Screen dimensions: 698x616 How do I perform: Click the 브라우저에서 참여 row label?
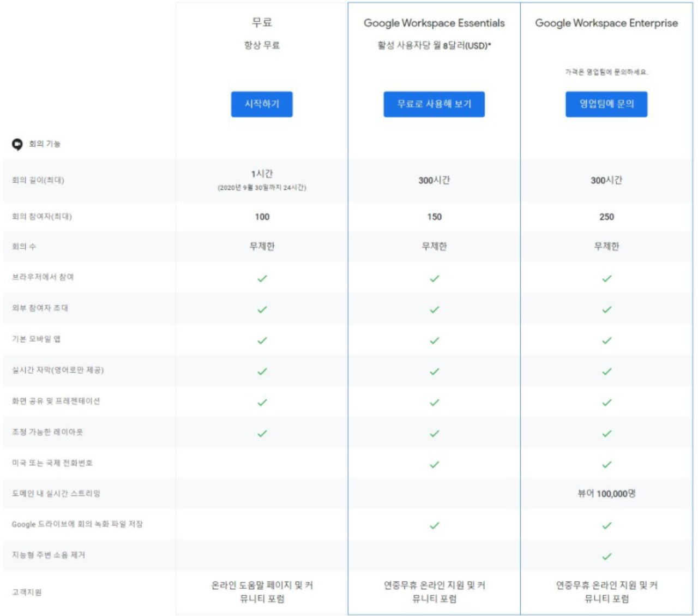click(x=43, y=277)
